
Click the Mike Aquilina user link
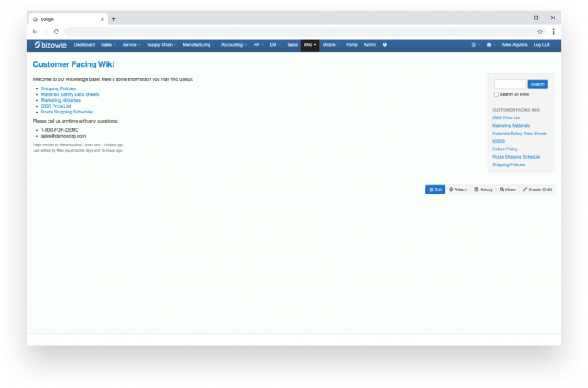click(515, 45)
